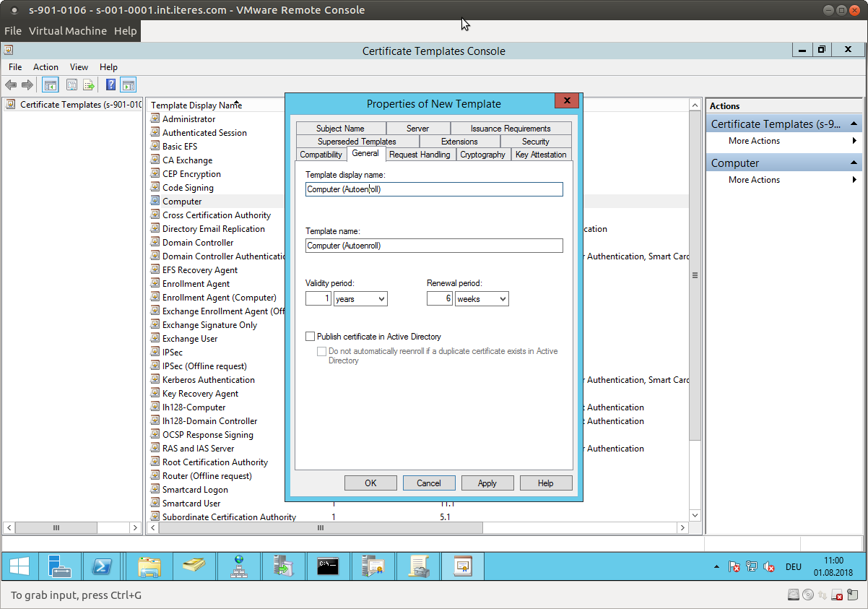Click Cancel in Properties dialog
Image resolution: width=868 pixels, height=609 pixels.
pos(429,483)
